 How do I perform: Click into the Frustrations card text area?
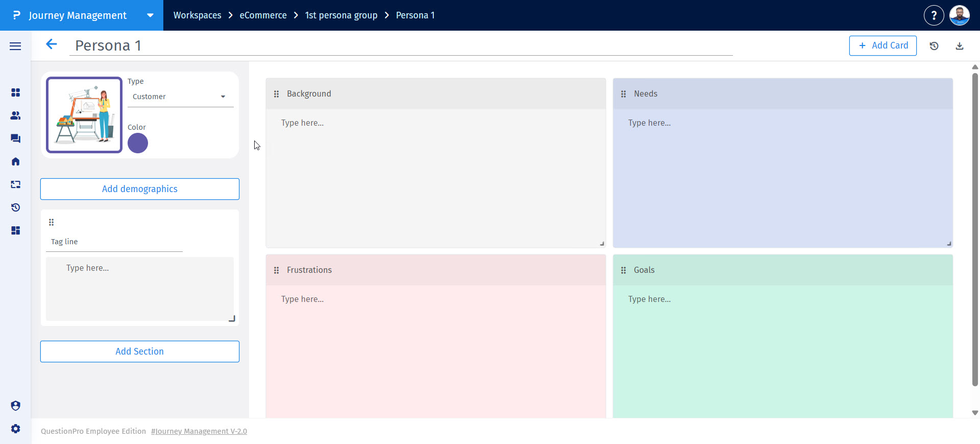(x=436, y=352)
